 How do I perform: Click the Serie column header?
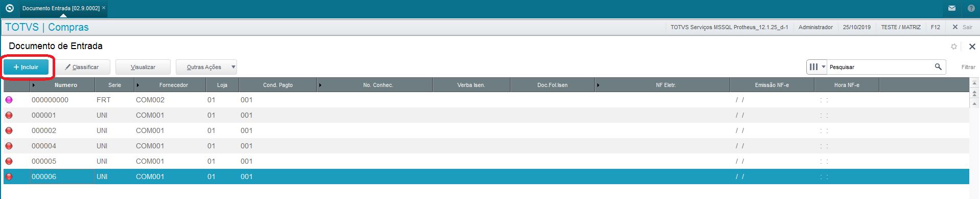pyautogui.click(x=114, y=85)
